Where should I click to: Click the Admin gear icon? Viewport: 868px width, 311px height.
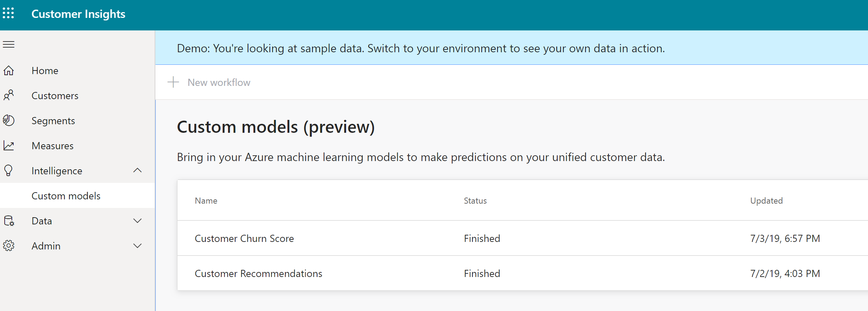click(9, 246)
